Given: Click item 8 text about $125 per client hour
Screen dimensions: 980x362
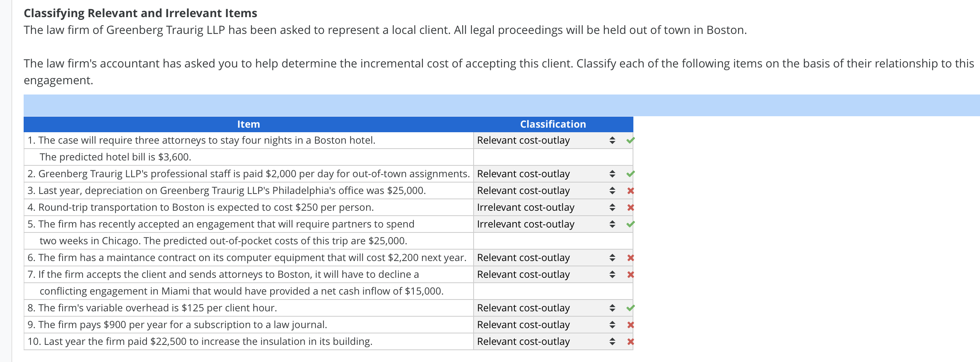Looking at the screenshot, I should [152, 308].
